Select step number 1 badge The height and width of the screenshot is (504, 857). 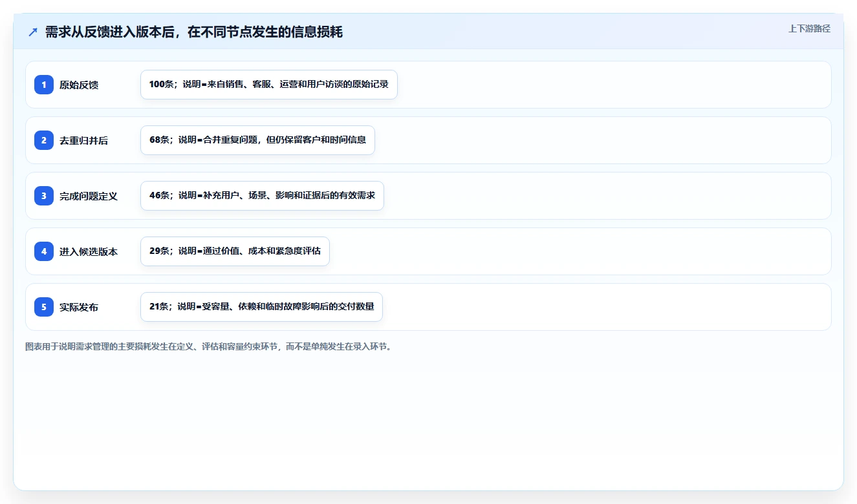coord(44,85)
